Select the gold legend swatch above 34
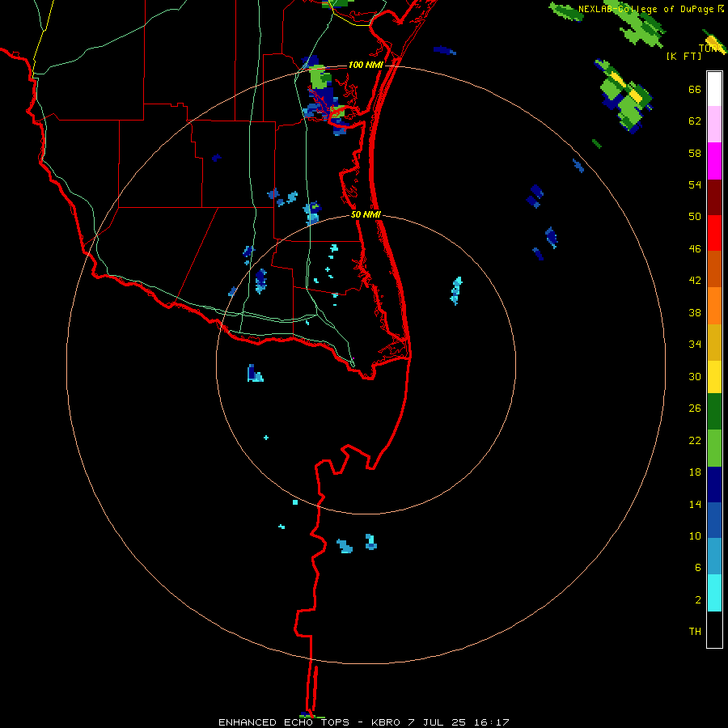Viewport: 728px width, 728px height. (x=714, y=342)
